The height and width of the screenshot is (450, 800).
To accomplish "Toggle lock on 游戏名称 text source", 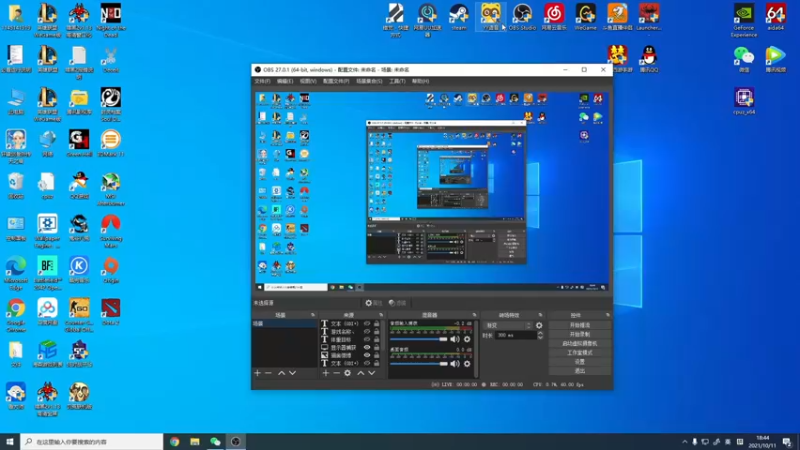I will click(x=377, y=332).
